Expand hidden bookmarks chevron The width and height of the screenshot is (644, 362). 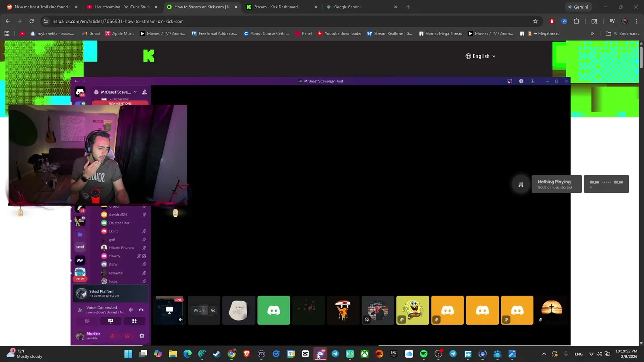pyautogui.click(x=592, y=34)
